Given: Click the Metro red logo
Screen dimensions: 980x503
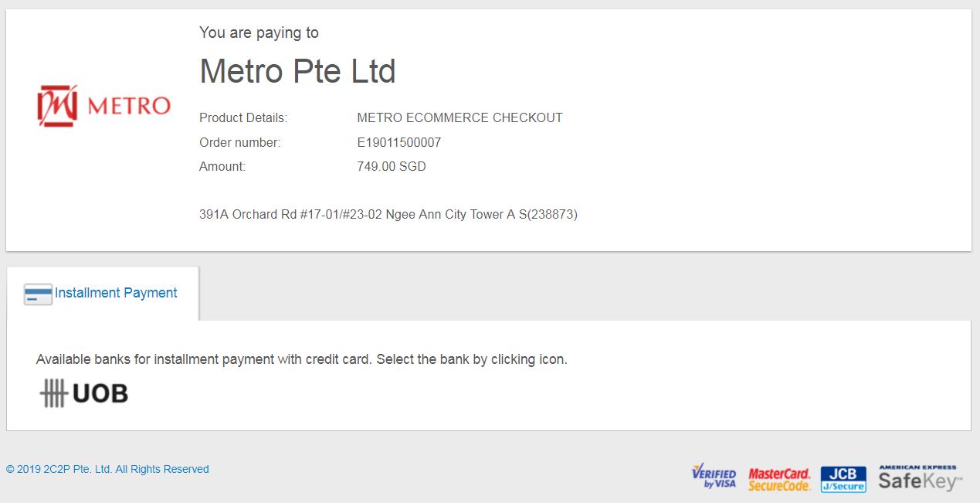Looking at the screenshot, I should pos(104,106).
